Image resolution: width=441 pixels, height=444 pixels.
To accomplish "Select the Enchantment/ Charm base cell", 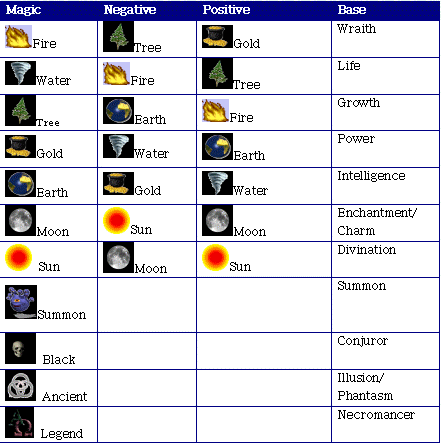I will pyautogui.click(x=385, y=223).
